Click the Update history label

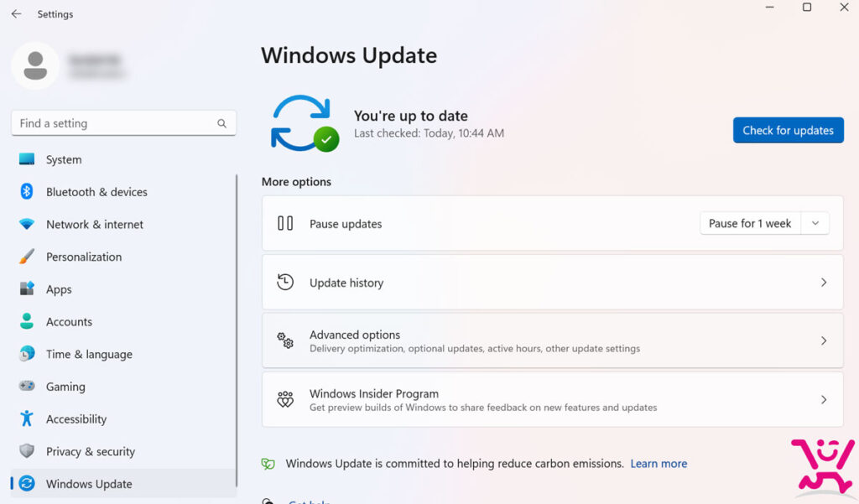(346, 283)
